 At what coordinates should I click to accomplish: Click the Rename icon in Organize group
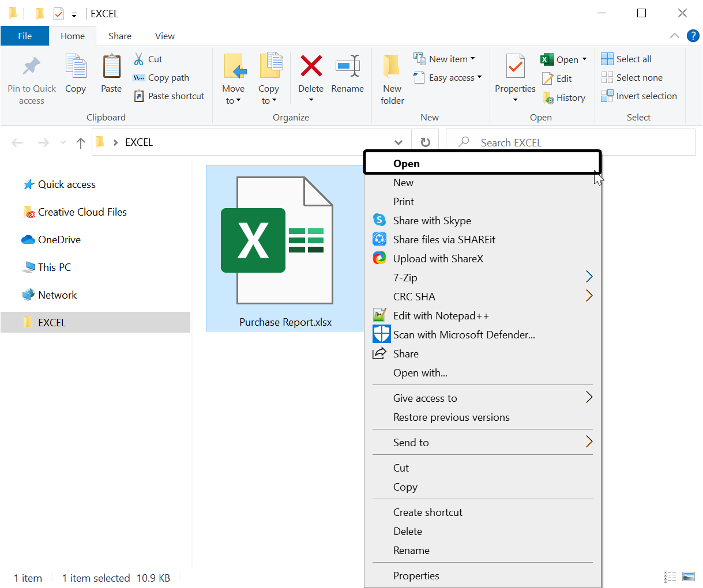(347, 67)
